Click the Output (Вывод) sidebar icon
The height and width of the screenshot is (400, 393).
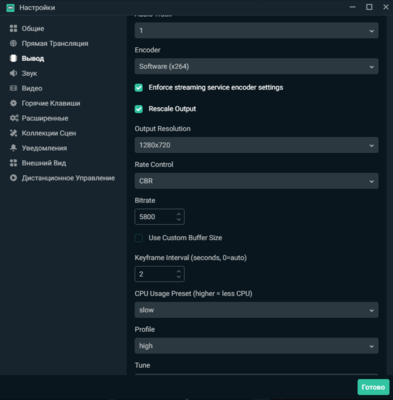[13, 58]
